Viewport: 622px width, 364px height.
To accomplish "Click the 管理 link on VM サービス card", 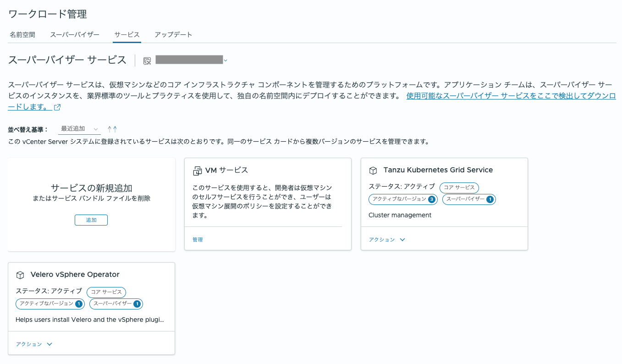I will pos(198,240).
